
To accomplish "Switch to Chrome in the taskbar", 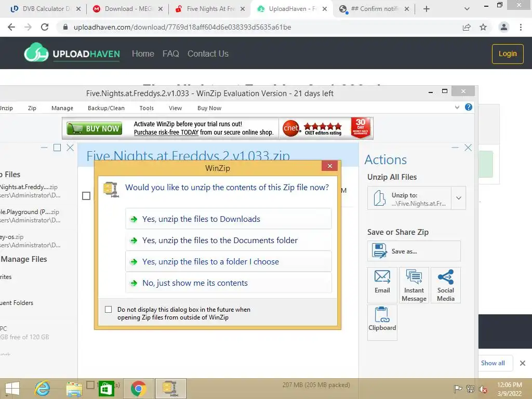I will click(138, 389).
